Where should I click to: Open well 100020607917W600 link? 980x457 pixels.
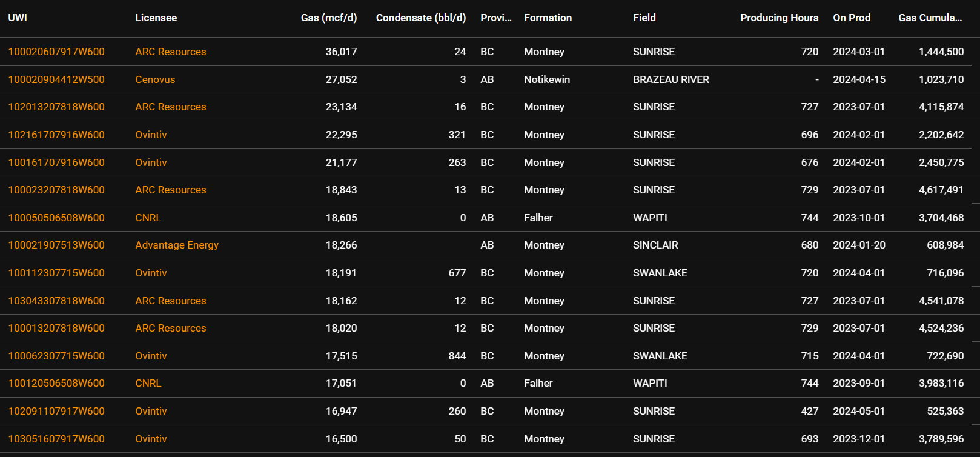point(56,52)
